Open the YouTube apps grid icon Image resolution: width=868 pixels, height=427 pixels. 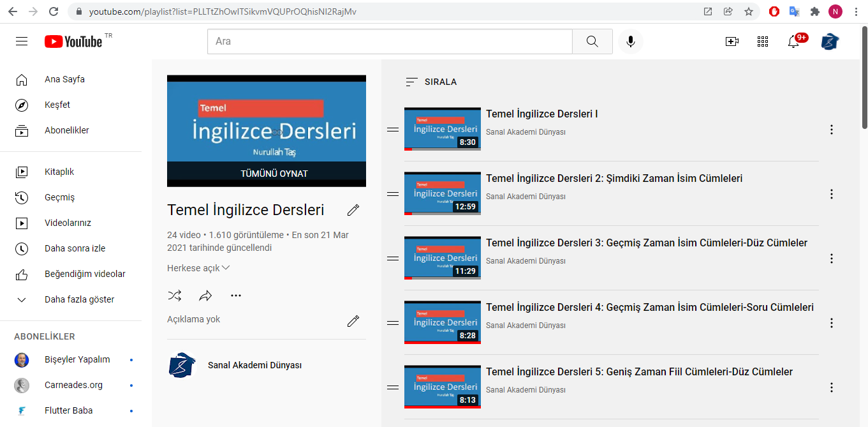coord(763,41)
